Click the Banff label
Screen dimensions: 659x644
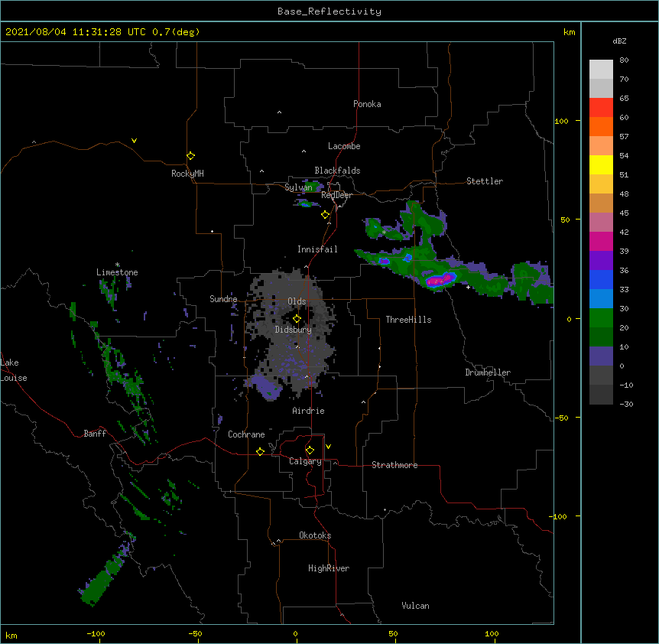pos(95,434)
